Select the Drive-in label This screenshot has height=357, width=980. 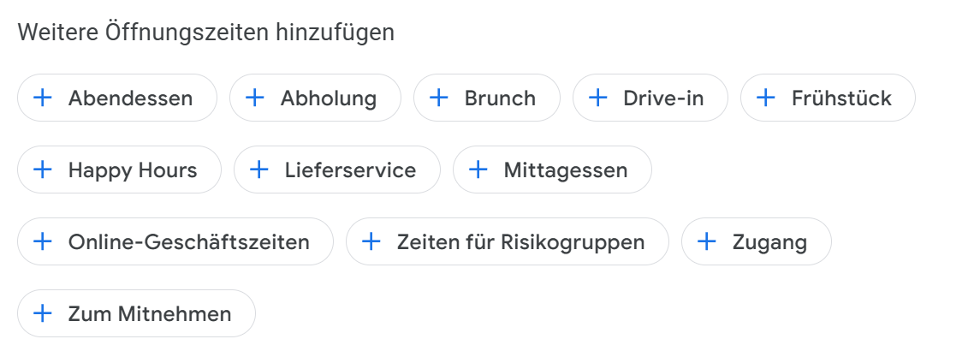(663, 98)
